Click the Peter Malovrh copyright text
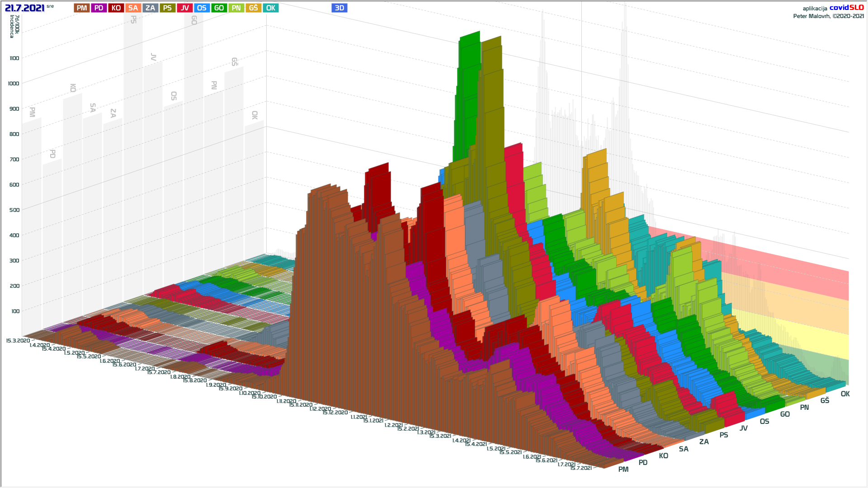Image resolution: width=868 pixels, height=488 pixels. [828, 16]
